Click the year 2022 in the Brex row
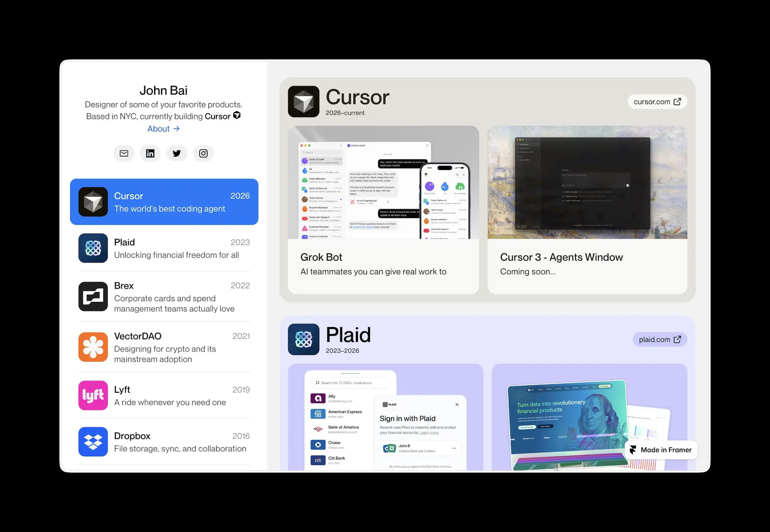The height and width of the screenshot is (532, 770). [x=240, y=286]
